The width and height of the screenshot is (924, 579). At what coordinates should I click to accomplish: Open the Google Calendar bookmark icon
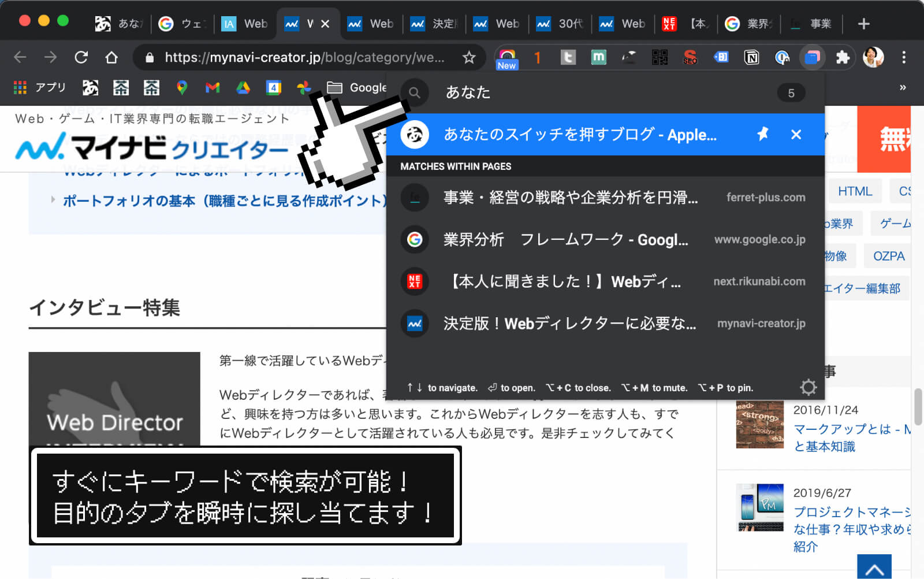(274, 87)
